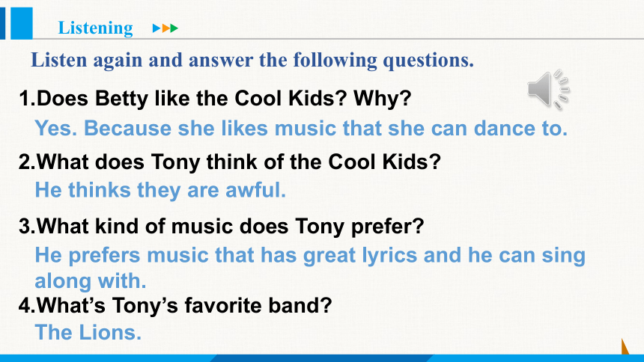Viewport: 644px width, 362px height.
Task: Select question 1 about Betty and Cool Kids
Action: tap(215, 99)
